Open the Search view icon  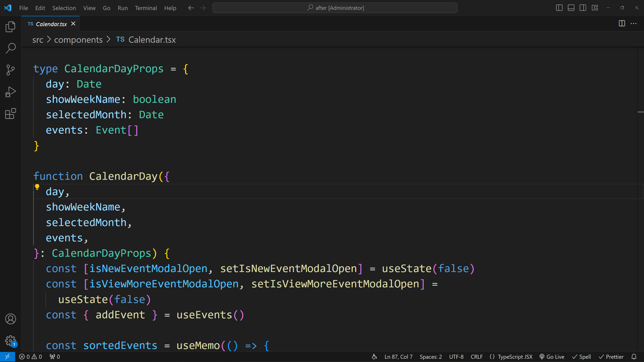pos(10,48)
